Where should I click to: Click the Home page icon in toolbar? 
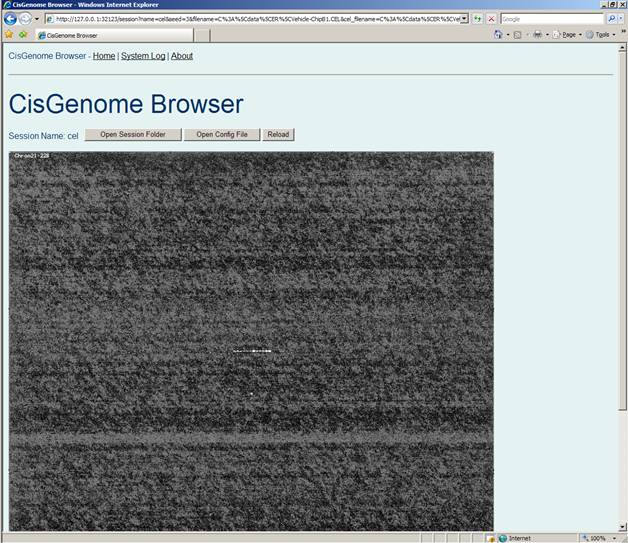tap(498, 35)
